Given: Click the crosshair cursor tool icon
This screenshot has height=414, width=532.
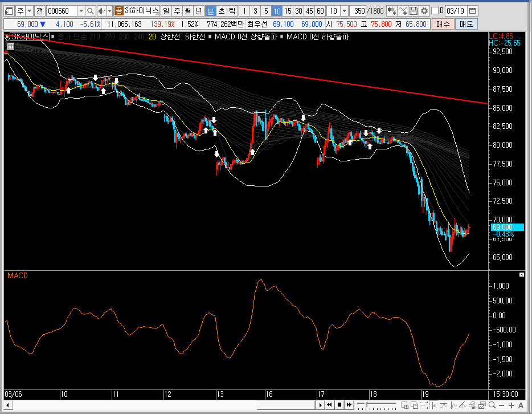Looking at the screenshot, I should (434, 405).
